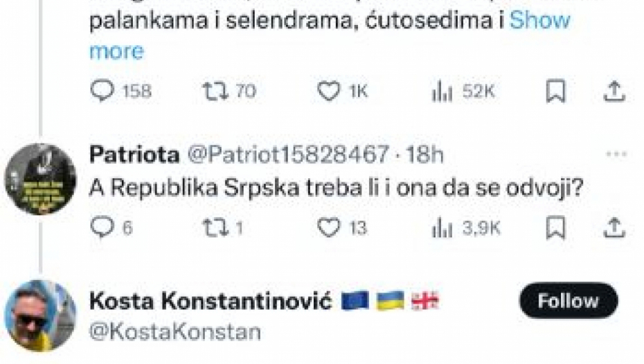Follow Kosta Konstantinović
The width and height of the screenshot is (644, 364).
pyautogui.click(x=568, y=300)
